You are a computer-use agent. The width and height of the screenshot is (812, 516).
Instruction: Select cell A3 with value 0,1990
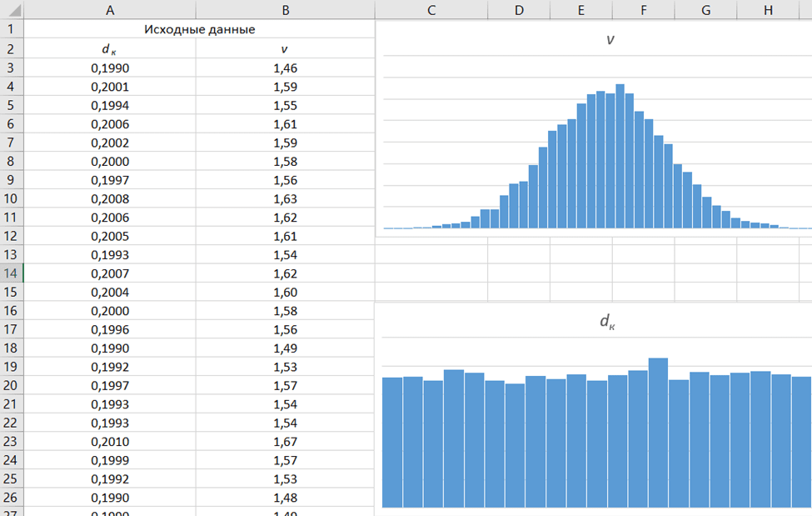(110, 68)
